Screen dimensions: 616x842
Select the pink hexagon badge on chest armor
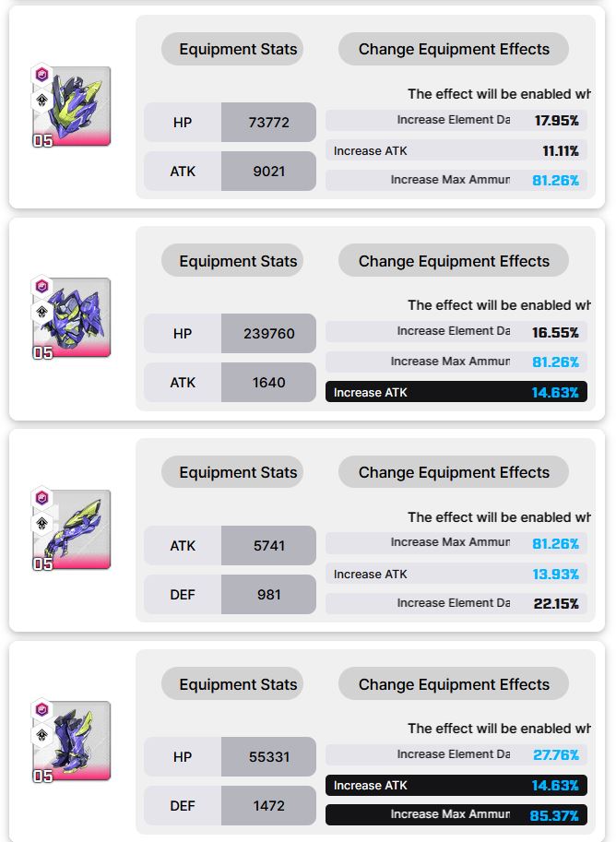pos(42,287)
